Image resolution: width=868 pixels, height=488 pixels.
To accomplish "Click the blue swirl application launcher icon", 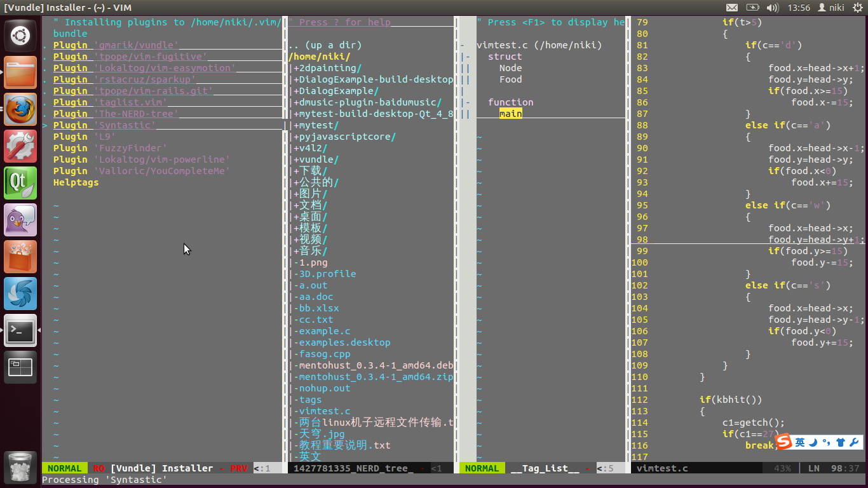I will pyautogui.click(x=20, y=294).
